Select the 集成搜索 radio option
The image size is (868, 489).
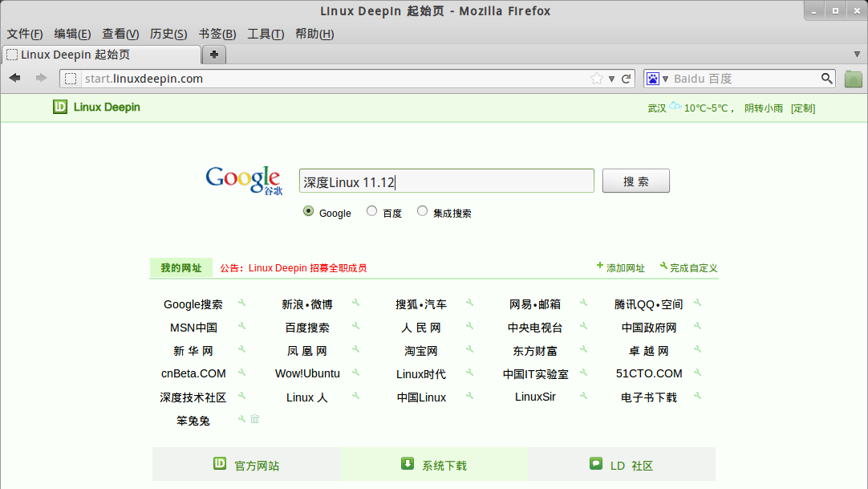point(422,211)
